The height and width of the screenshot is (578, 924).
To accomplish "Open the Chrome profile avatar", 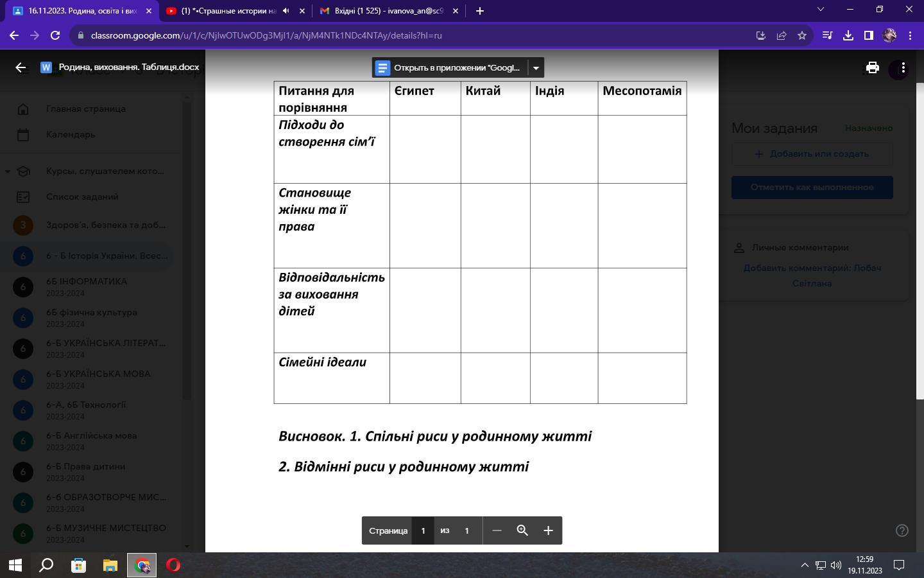I will pyautogui.click(x=889, y=35).
